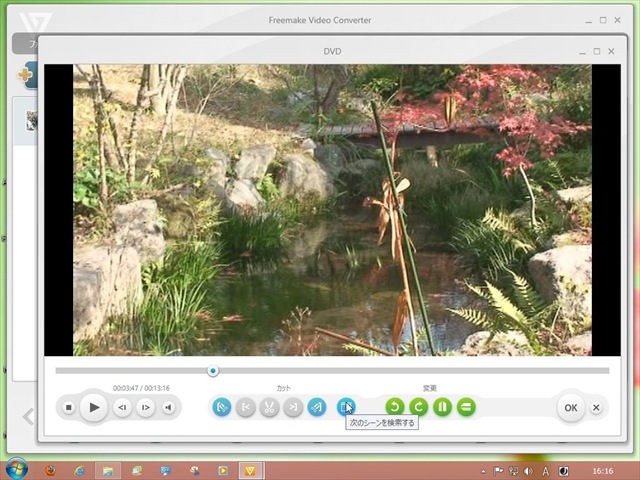The height and width of the screenshot is (480, 640).
Task: Click the blue start selection cut icon
Action: [x=222, y=407]
